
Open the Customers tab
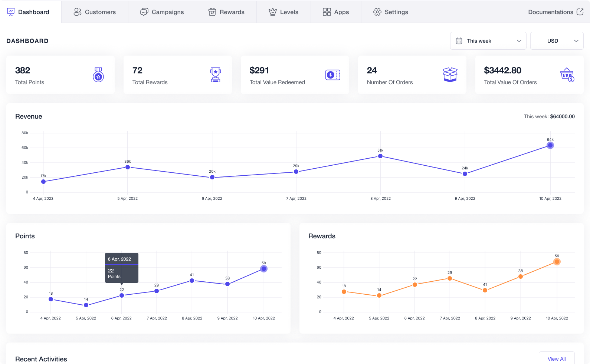95,12
